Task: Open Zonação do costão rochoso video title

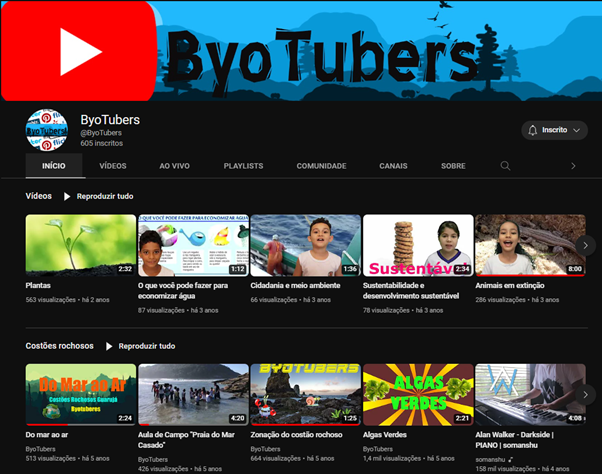Action: (303, 435)
